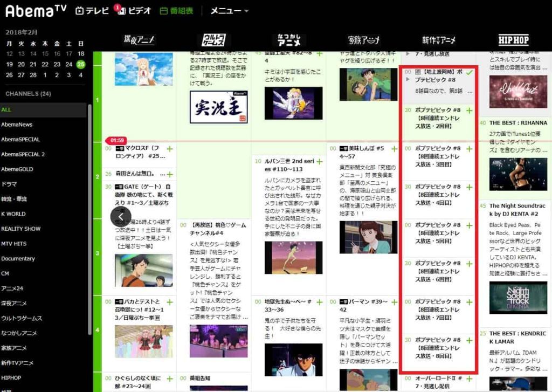552x392 pixels.
Task: Click the sidebar channel list scrollbar
Action: pos(89,218)
